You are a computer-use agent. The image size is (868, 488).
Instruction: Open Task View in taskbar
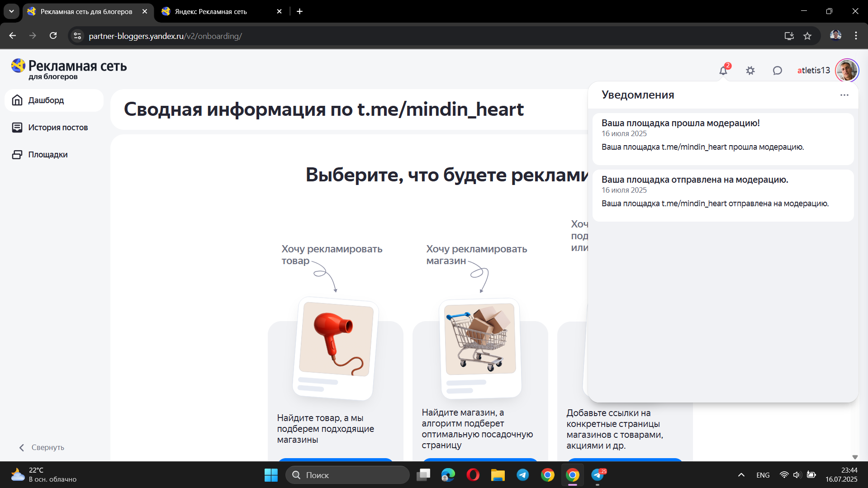click(x=423, y=475)
